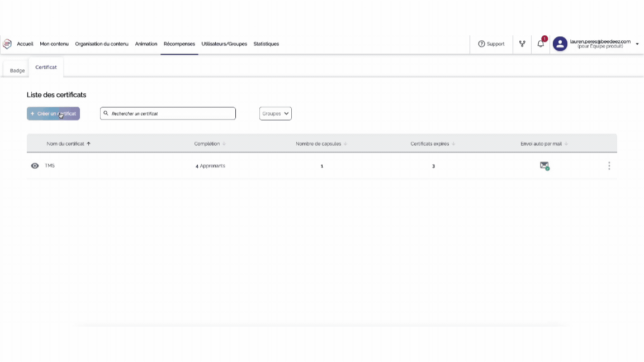644x362 pixels.
Task: Click Créer un certificat button
Action: (53, 113)
